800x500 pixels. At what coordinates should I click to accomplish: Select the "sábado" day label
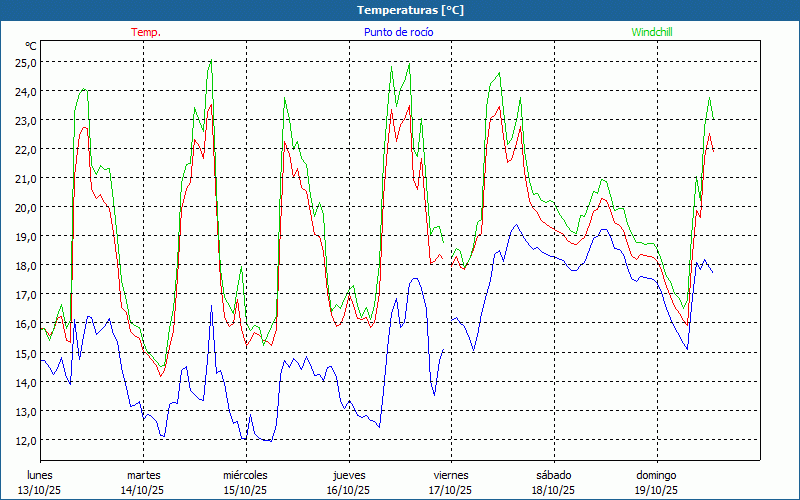[x=553, y=475]
